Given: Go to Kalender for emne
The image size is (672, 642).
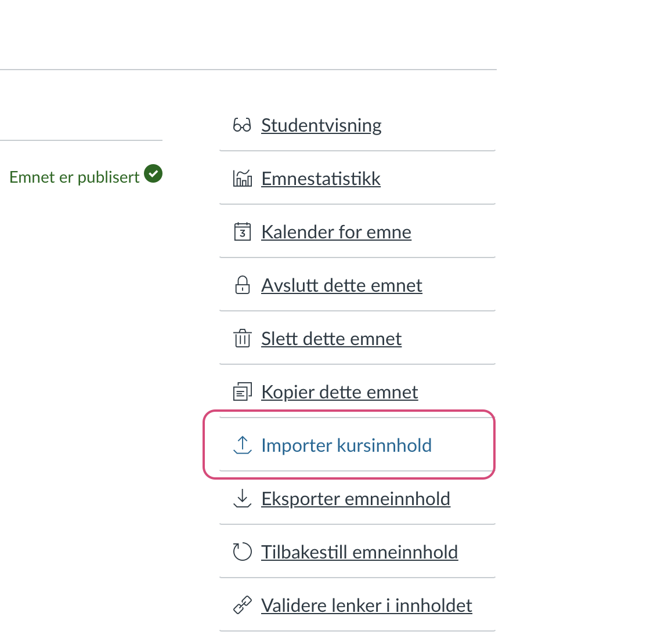Looking at the screenshot, I should (x=336, y=232).
